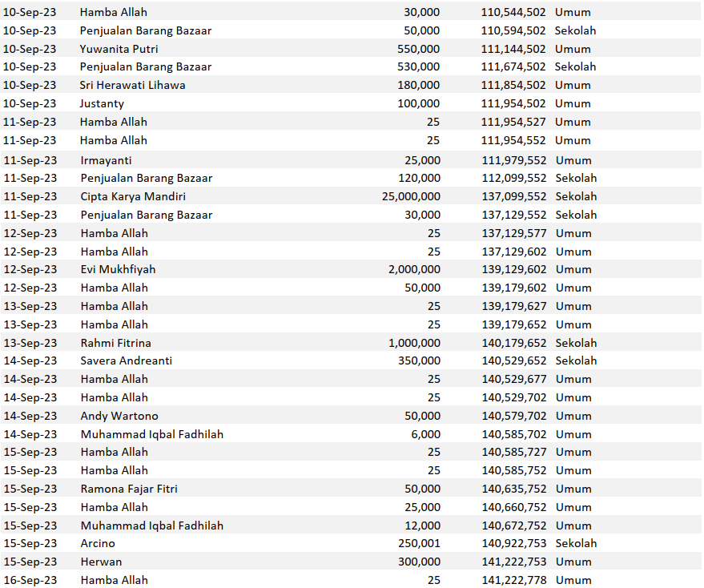The height and width of the screenshot is (588, 704).
Task: Select the Evi Mukhfiyah cell
Action: pos(118,269)
